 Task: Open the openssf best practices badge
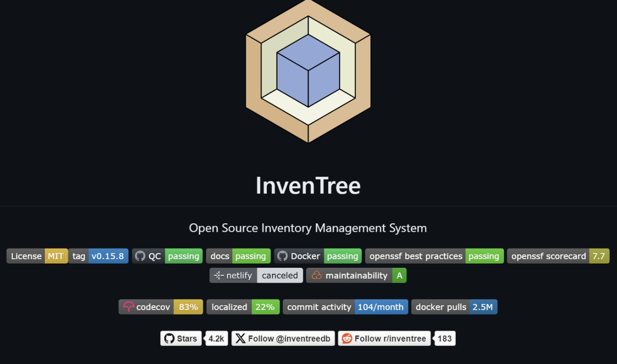click(x=435, y=256)
